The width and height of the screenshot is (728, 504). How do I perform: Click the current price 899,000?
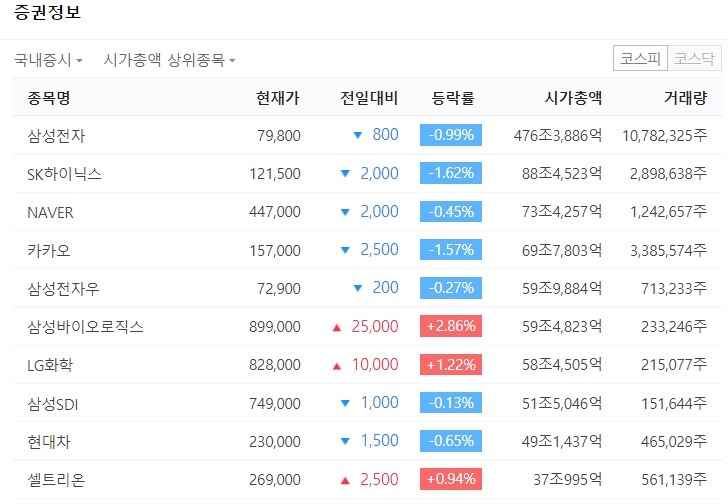pyautogui.click(x=275, y=327)
